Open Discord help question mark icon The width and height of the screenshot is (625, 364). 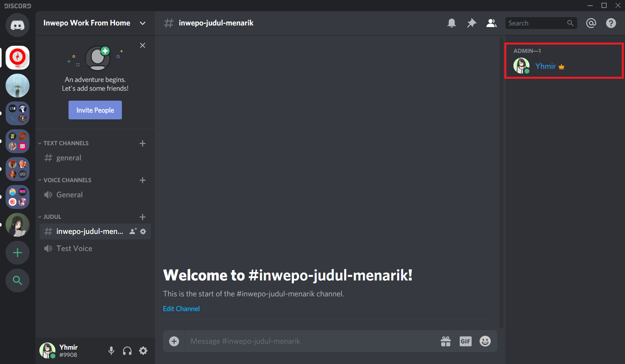coord(611,23)
